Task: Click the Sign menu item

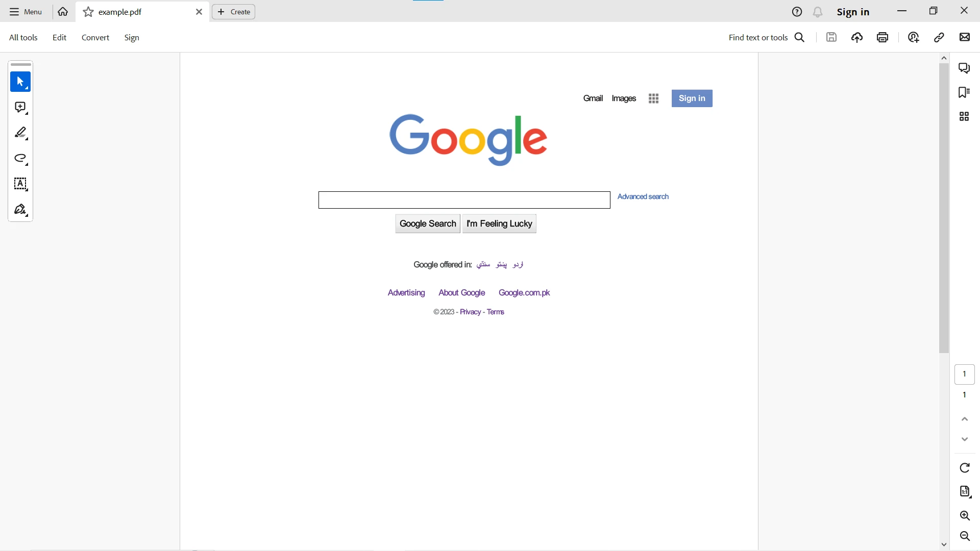Action: pyautogui.click(x=132, y=37)
